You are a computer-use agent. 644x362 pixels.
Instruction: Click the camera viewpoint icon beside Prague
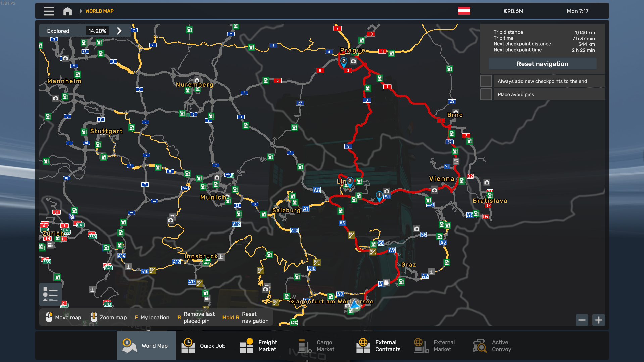[353, 61]
